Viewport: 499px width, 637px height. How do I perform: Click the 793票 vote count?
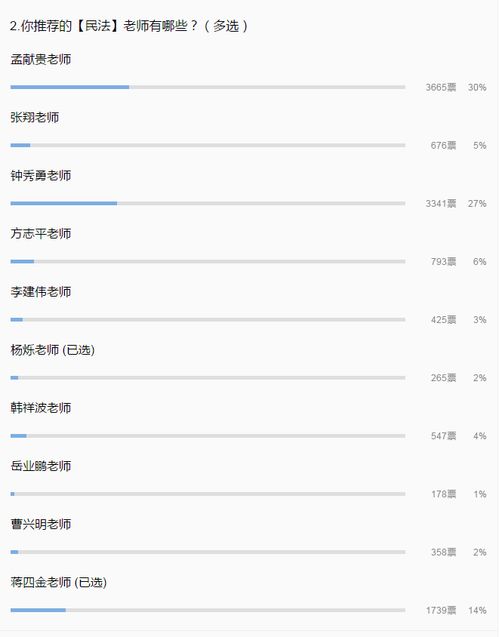point(443,262)
